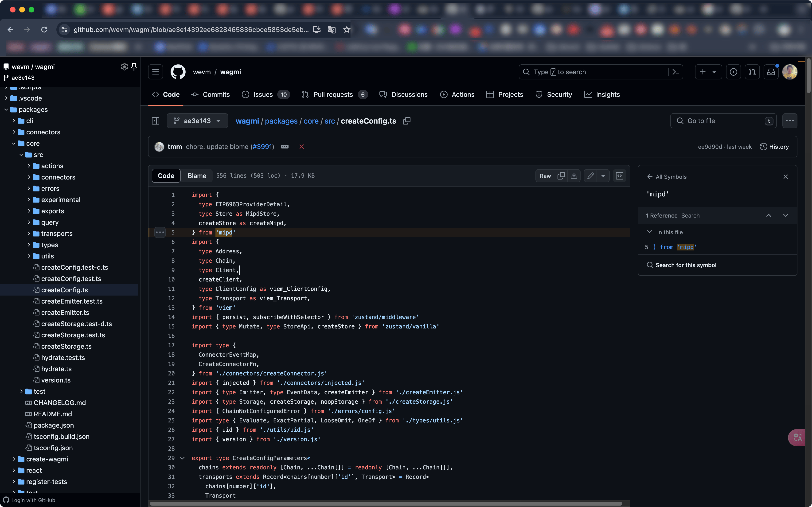812x507 pixels.
Task: Navigate to core in the breadcrumb
Action: 311,121
